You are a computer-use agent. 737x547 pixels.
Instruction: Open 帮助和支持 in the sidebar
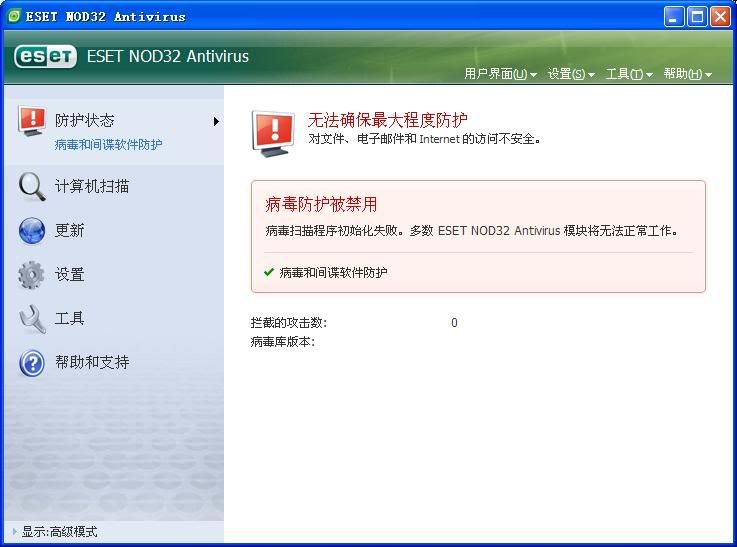(x=92, y=363)
